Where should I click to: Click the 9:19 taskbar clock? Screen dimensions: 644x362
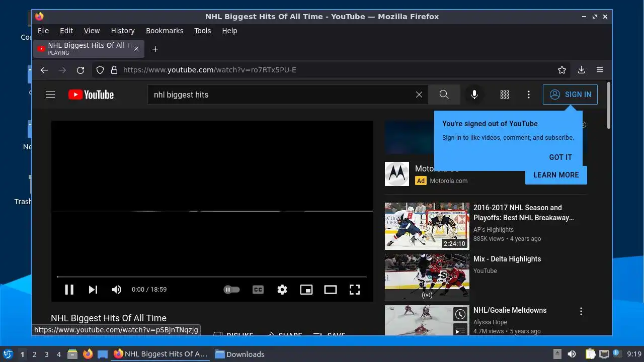[634, 354]
